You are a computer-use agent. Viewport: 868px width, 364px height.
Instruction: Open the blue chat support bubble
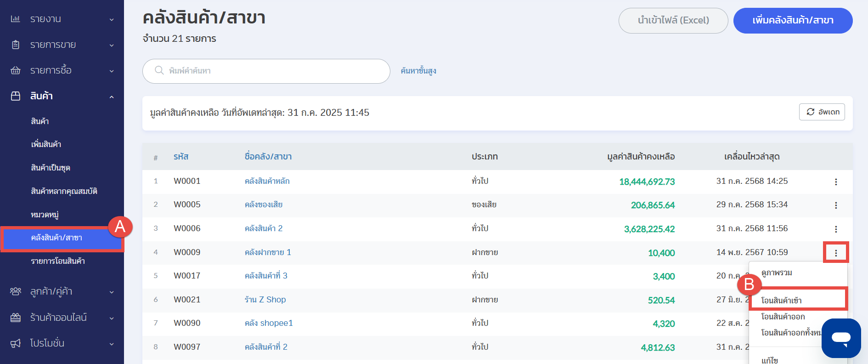[841, 338]
